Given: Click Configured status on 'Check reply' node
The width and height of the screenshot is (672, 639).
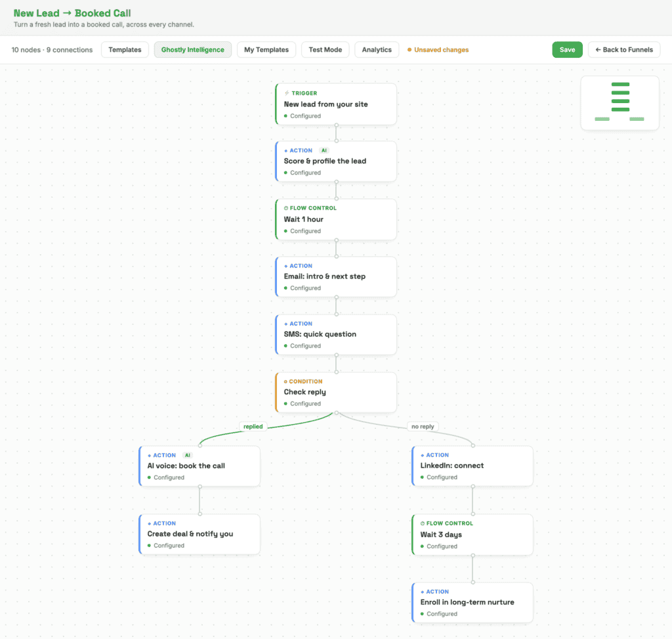Looking at the screenshot, I should click(x=303, y=404).
